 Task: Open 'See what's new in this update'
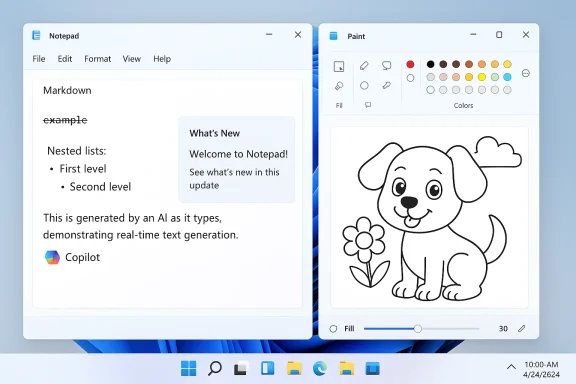coord(234,179)
